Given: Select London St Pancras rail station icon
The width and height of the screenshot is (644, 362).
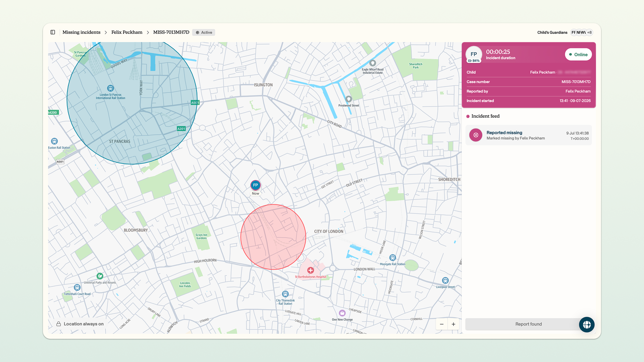Looking at the screenshot, I should coord(110,88).
